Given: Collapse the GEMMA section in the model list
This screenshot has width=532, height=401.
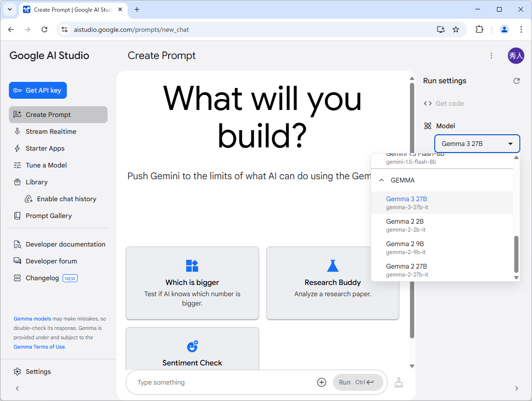Looking at the screenshot, I should 381,180.
